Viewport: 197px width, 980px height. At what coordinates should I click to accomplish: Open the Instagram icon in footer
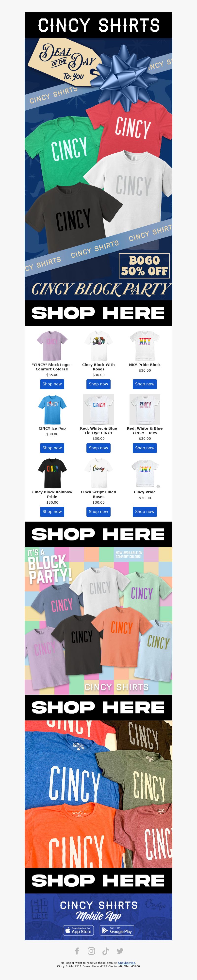click(x=91, y=951)
